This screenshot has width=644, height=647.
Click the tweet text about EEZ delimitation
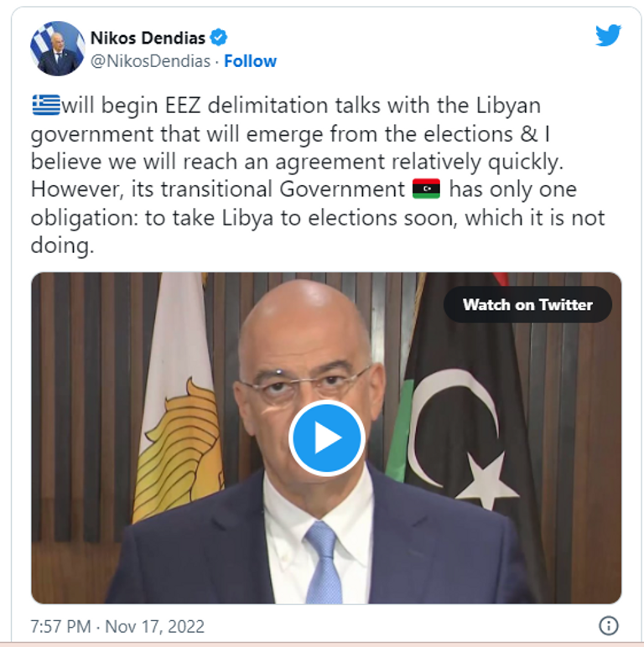tap(318, 175)
